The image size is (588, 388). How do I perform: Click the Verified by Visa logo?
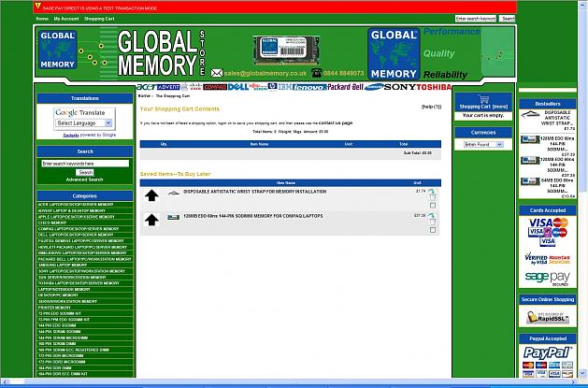[536, 259]
